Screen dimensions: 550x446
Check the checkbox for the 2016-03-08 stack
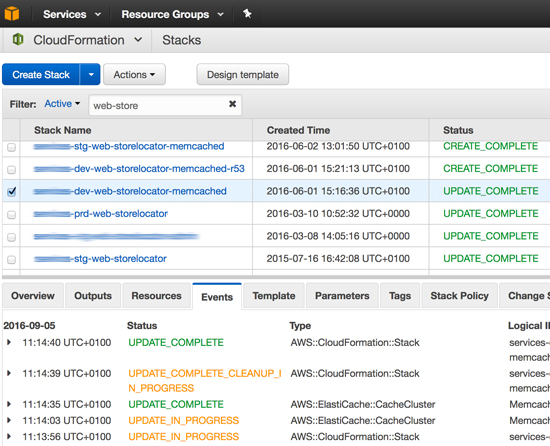pos(12,237)
